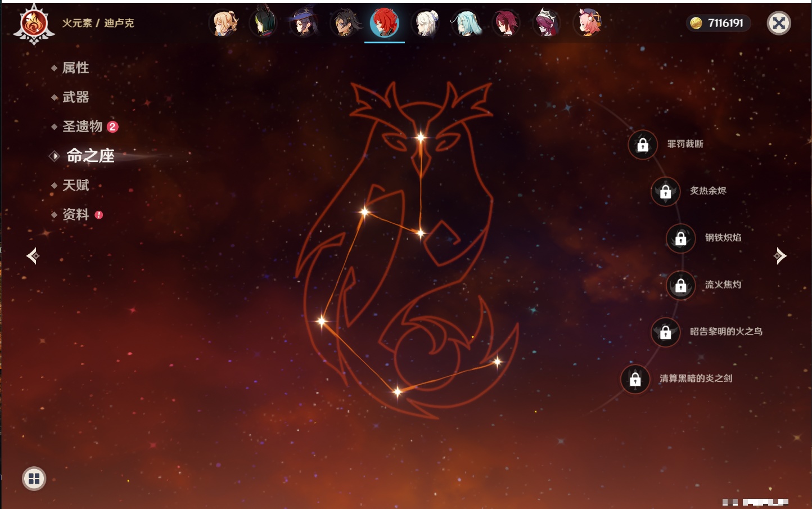
Task: Click the 钢铁炽焰 label
Action: pyautogui.click(x=723, y=237)
